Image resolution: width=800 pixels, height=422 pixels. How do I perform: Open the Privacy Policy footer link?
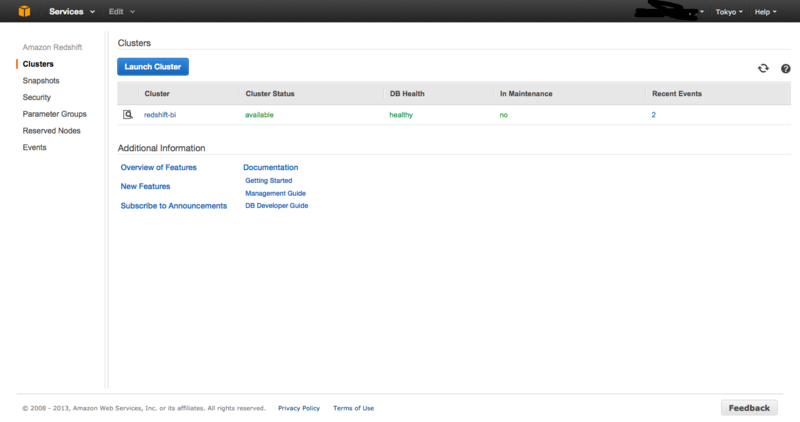coord(299,408)
